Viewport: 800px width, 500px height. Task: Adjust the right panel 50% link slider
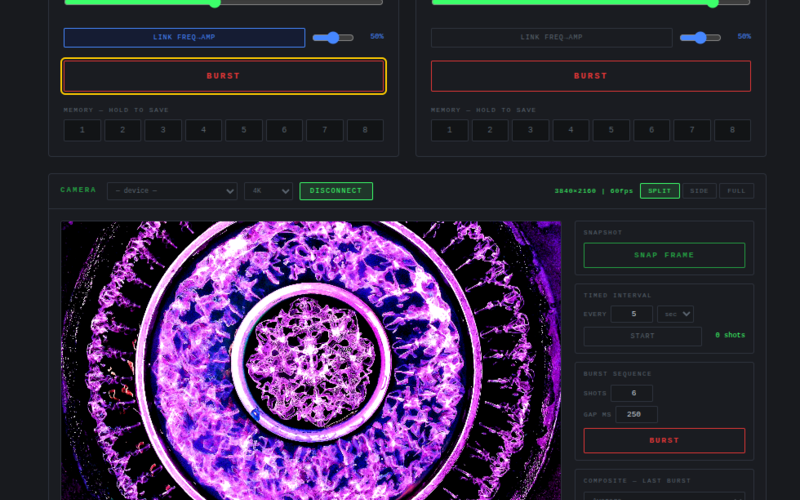click(x=701, y=38)
